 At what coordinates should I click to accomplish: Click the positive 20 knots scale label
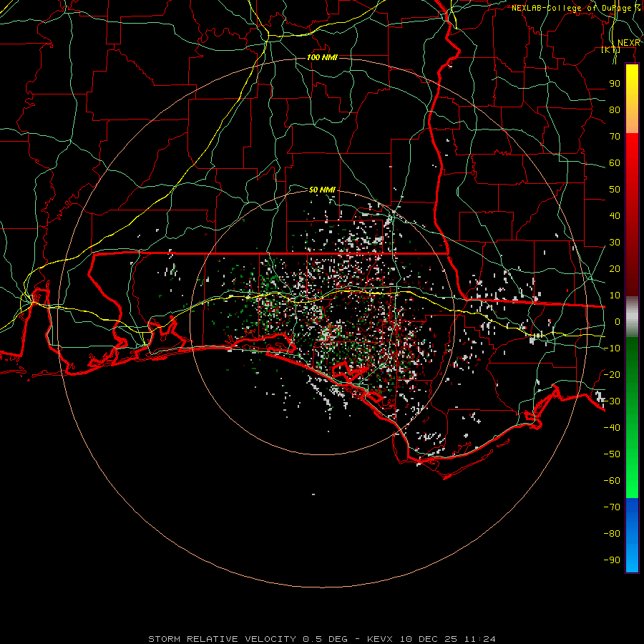[x=615, y=268]
